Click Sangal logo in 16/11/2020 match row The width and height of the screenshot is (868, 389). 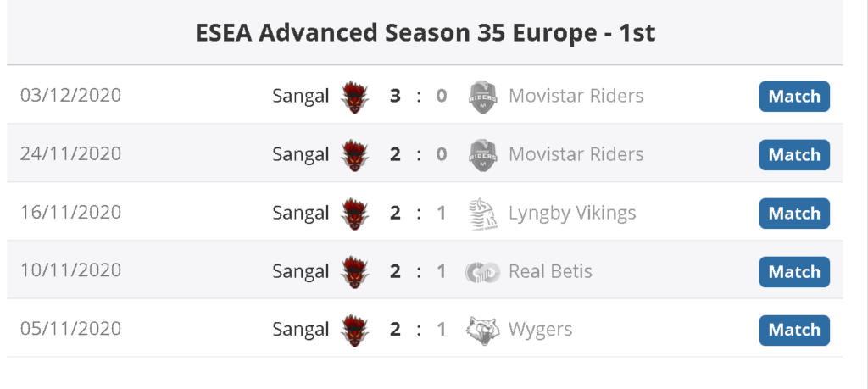pos(354,214)
